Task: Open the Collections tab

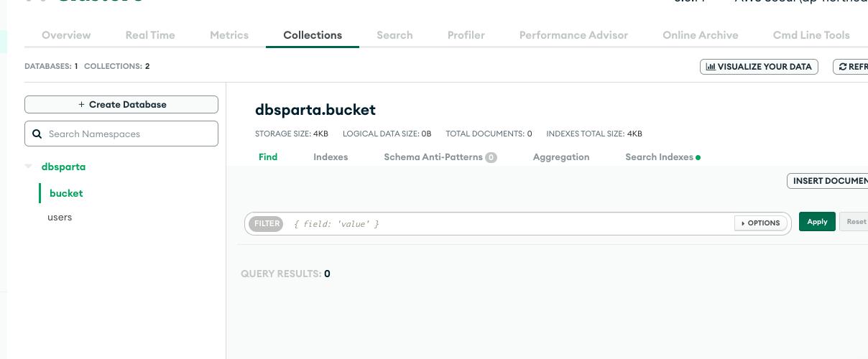Action: coord(313,34)
